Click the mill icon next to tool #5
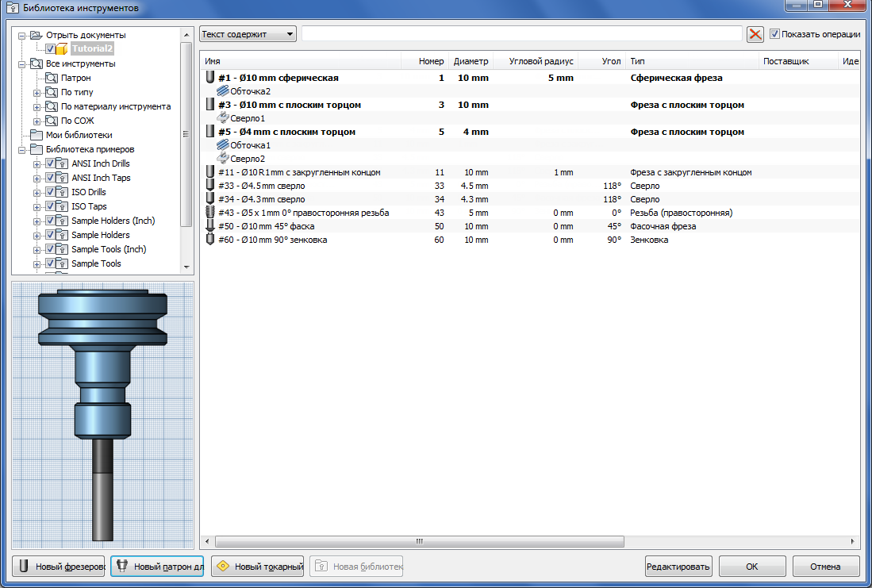The image size is (872, 588). pyautogui.click(x=210, y=132)
